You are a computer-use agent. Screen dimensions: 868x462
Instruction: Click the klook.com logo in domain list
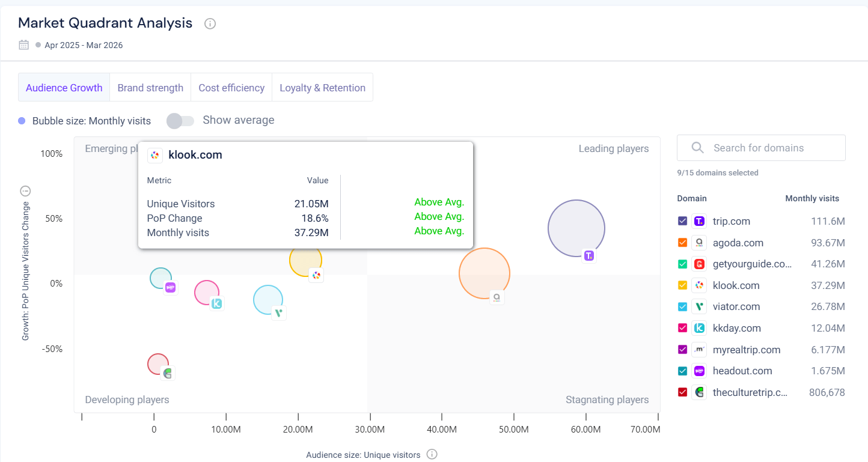click(x=699, y=285)
